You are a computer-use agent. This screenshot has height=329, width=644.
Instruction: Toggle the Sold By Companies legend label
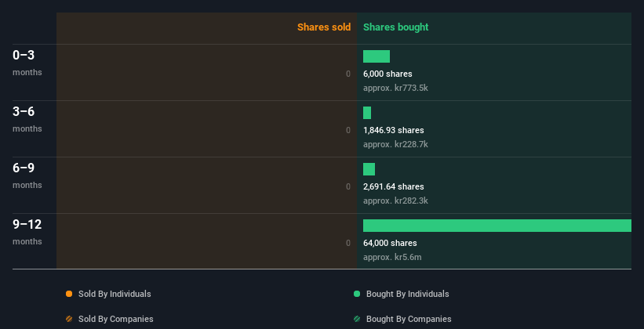click(x=116, y=319)
